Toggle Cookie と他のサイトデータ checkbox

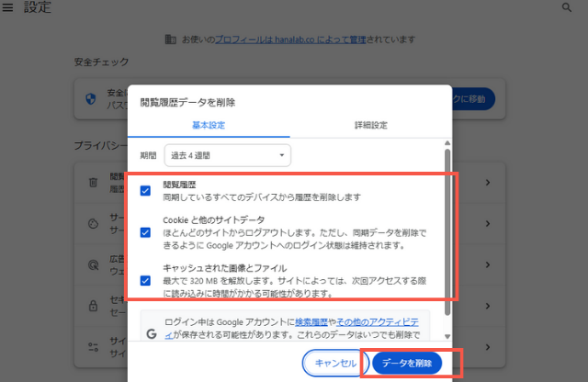click(x=145, y=232)
